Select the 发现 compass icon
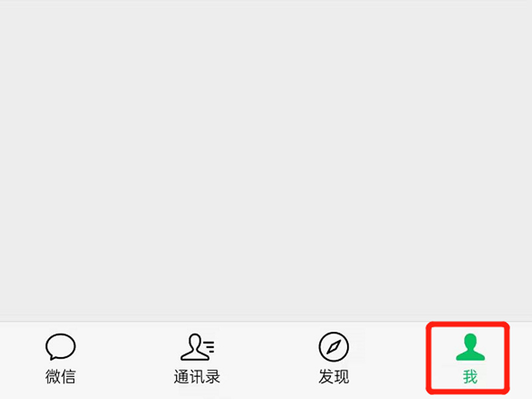532x399 pixels. pos(334,346)
